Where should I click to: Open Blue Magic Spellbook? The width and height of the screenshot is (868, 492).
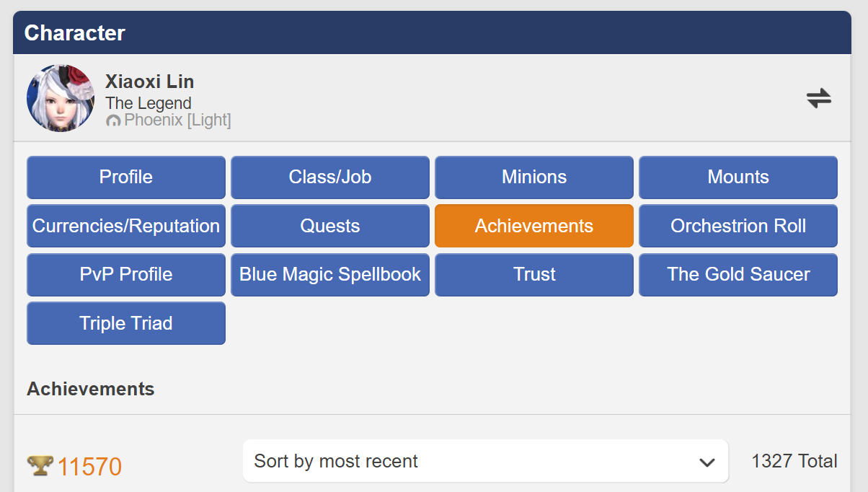(330, 275)
